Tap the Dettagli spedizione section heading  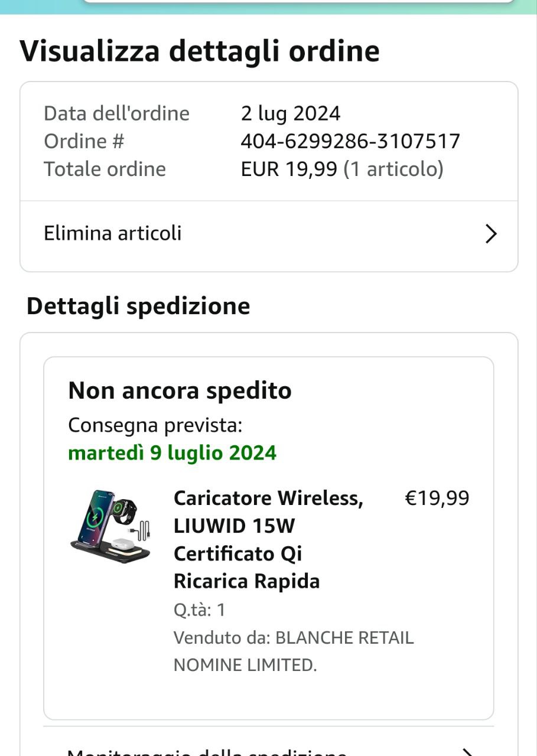[138, 307]
